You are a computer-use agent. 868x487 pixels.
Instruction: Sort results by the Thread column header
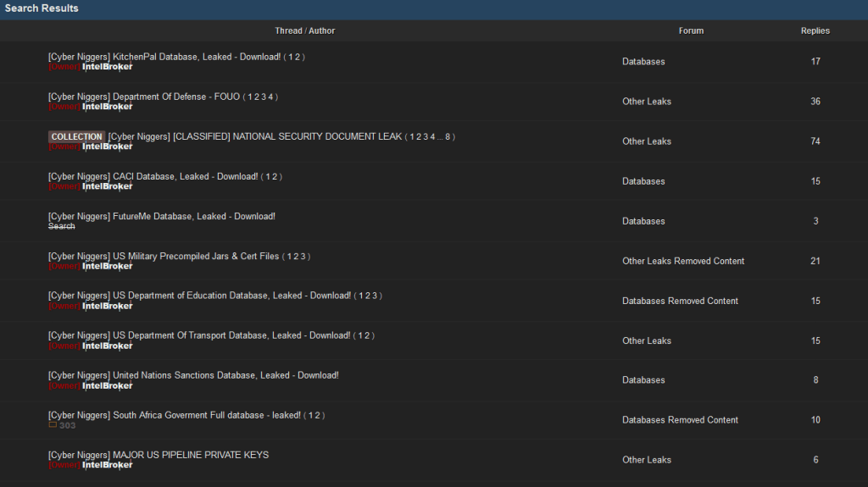[x=288, y=30]
